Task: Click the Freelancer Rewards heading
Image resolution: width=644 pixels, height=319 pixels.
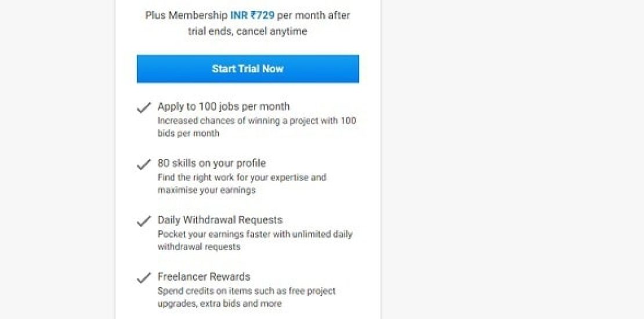Action: tap(204, 277)
